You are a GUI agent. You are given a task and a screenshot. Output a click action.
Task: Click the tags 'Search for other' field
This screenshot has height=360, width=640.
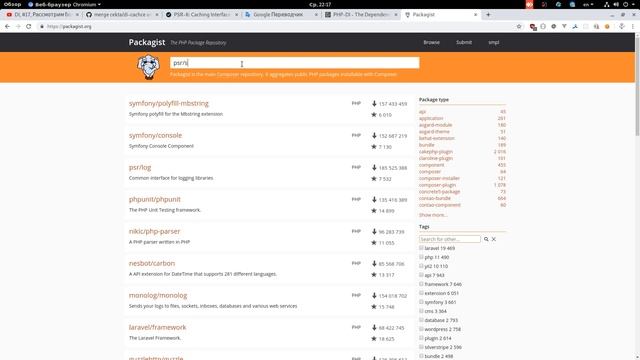point(450,239)
